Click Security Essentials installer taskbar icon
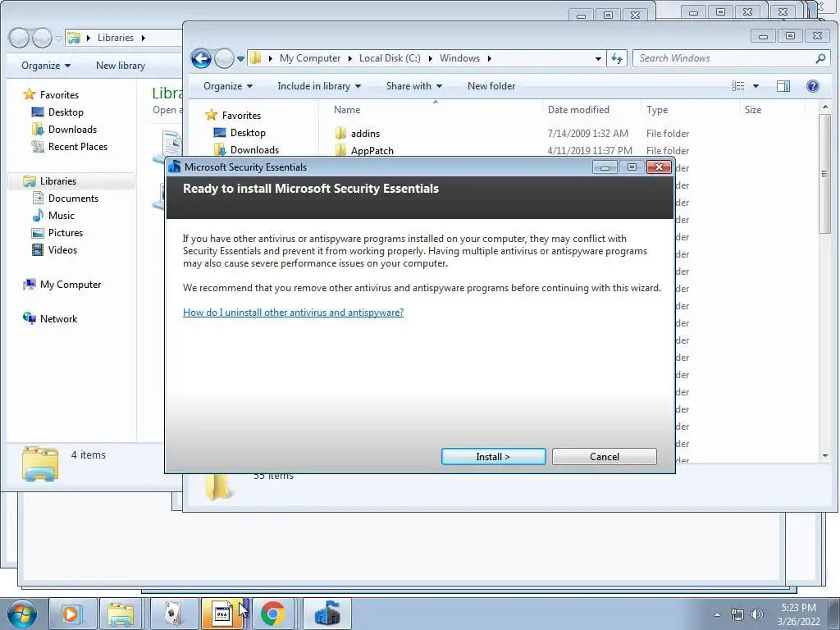840x630 pixels. coord(327,614)
